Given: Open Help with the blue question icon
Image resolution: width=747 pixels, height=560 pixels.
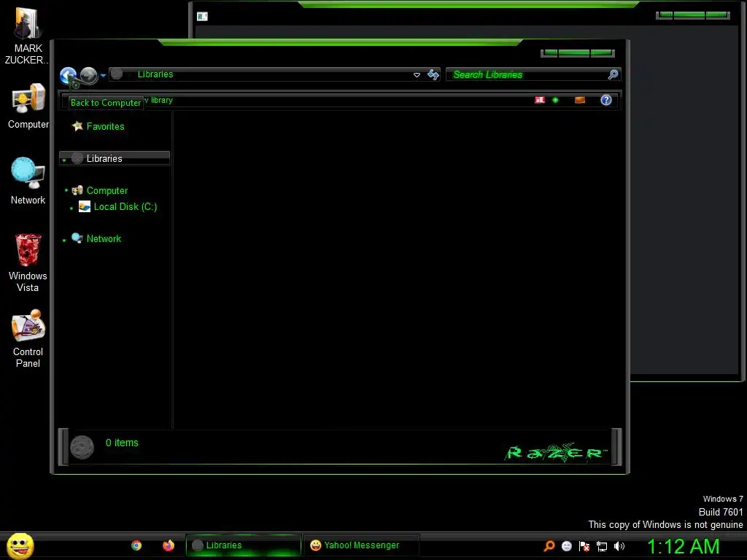Looking at the screenshot, I should [606, 100].
